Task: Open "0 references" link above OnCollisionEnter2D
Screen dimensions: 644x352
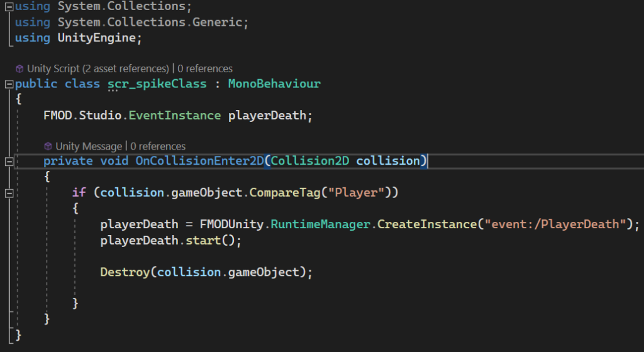Action: click(x=158, y=146)
